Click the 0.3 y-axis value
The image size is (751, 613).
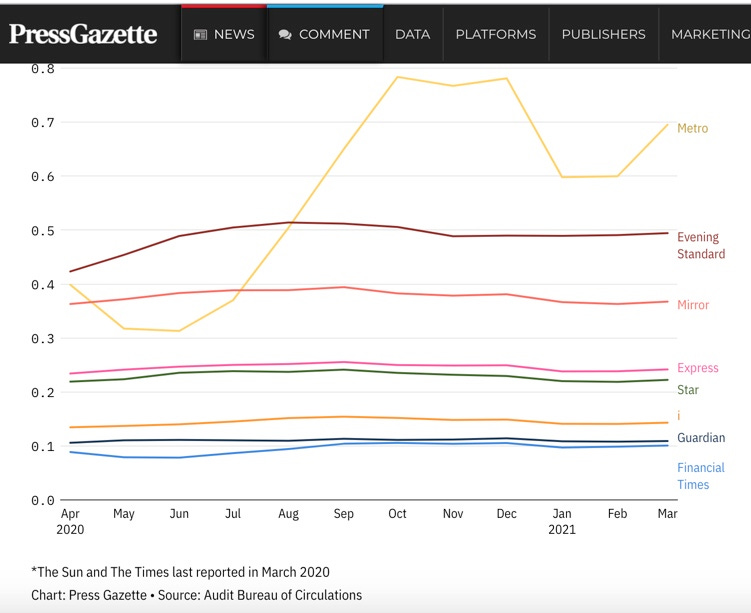coord(43,339)
